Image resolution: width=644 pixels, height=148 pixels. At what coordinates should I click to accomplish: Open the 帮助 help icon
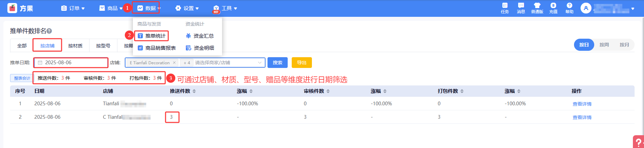point(569,5)
